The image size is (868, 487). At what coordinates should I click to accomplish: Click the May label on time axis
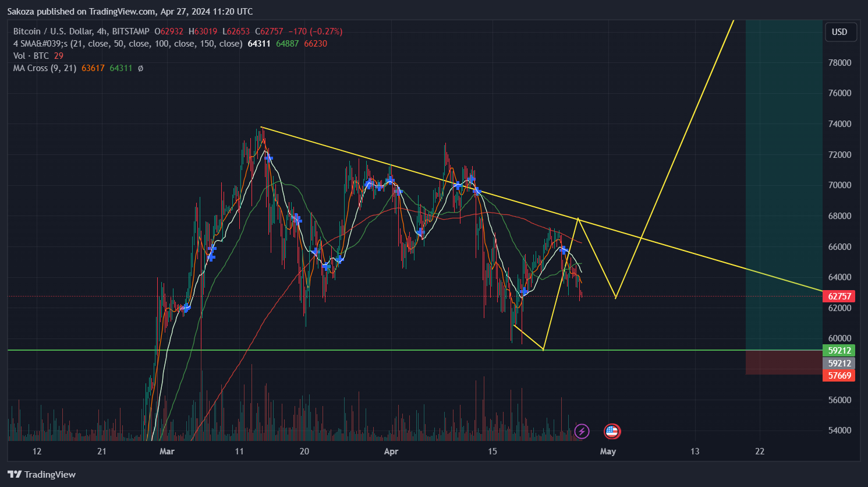coord(608,451)
